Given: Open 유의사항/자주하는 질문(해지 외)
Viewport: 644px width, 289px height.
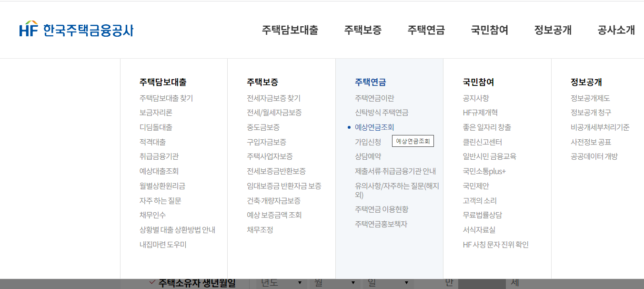Looking at the screenshot, I should click(x=397, y=190).
